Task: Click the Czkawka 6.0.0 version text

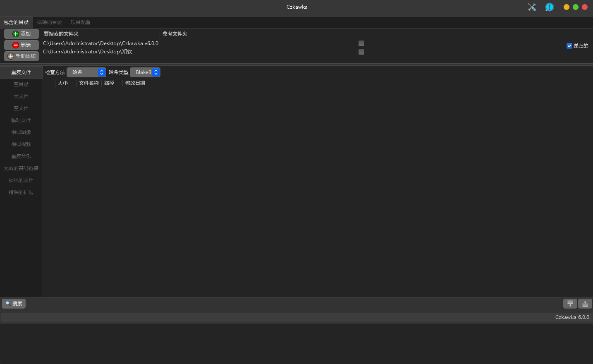Action: click(572, 317)
